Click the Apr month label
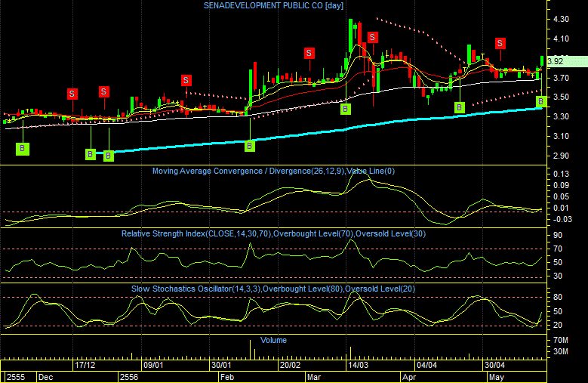Viewport: 588px width, 383px height. (409, 377)
